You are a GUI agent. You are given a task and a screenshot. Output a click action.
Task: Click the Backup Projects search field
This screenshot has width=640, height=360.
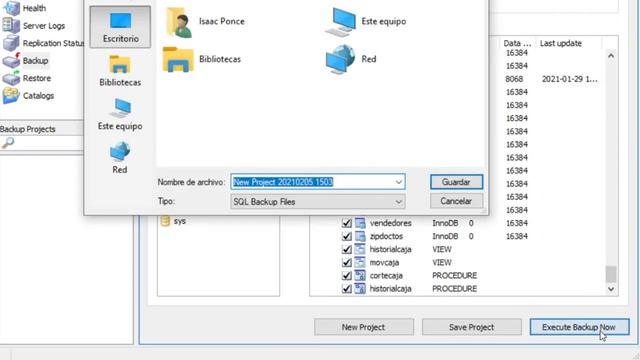point(42,143)
